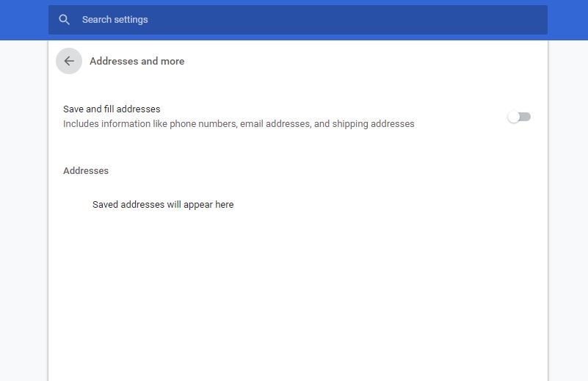Click empty white area below saved addresses text
The width and height of the screenshot is (588, 381).
click(x=294, y=294)
